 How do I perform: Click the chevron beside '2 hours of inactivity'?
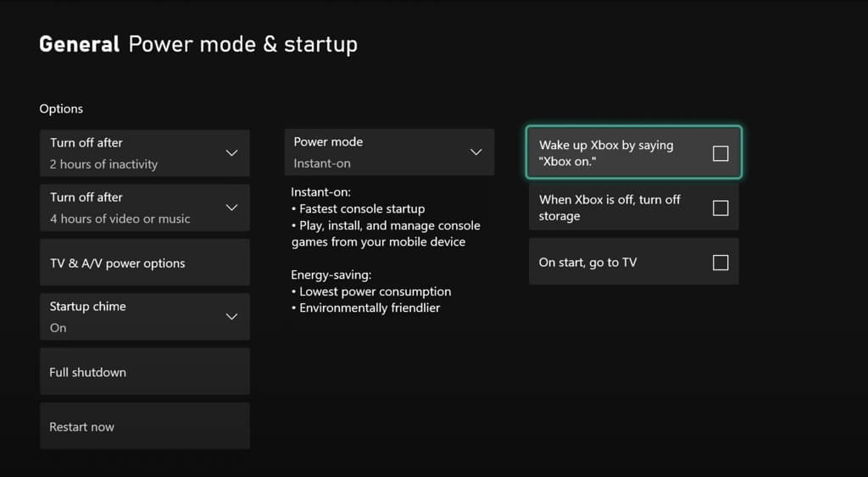[231, 153]
